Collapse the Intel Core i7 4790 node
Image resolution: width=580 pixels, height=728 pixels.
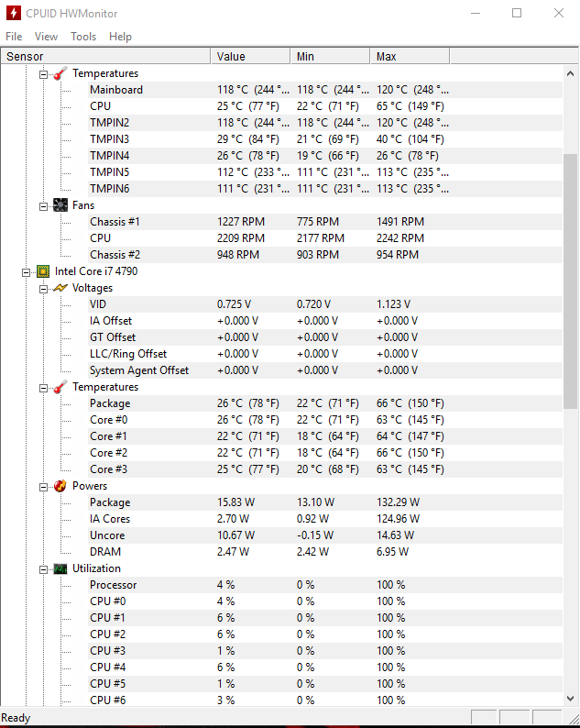click(x=26, y=271)
